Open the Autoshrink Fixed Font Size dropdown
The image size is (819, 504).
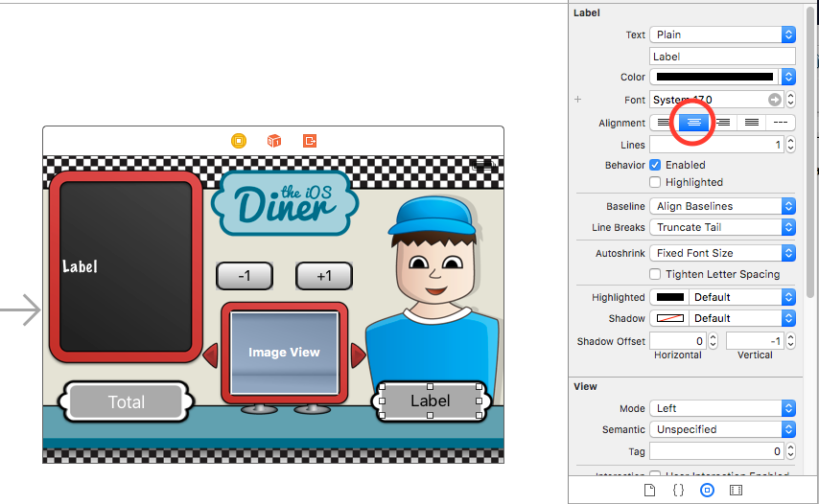coord(723,253)
